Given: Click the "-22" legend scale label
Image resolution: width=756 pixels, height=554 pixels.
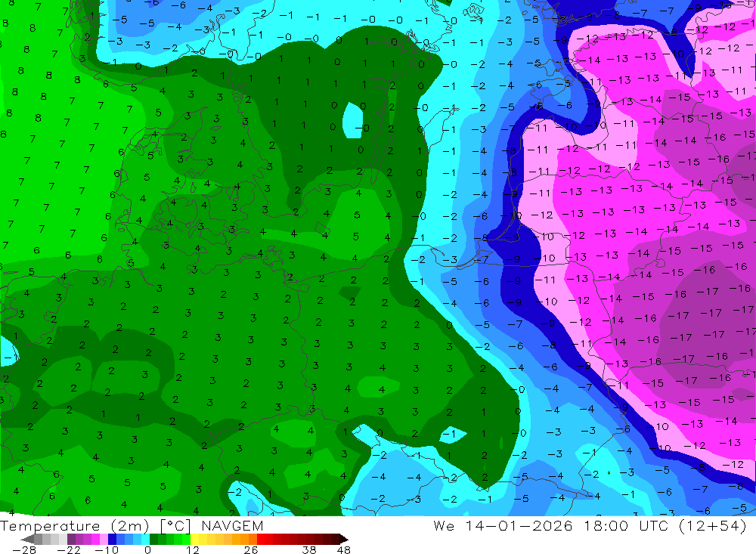Looking at the screenshot, I should (69, 549).
